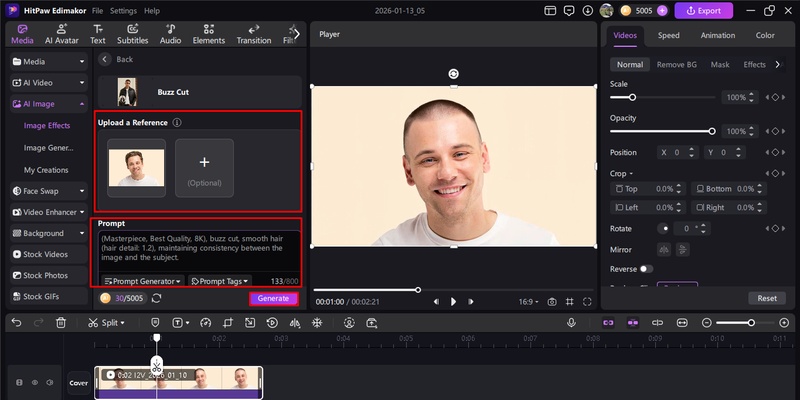Switch to the Color tab
This screenshot has width=800, height=400.
[x=765, y=35]
